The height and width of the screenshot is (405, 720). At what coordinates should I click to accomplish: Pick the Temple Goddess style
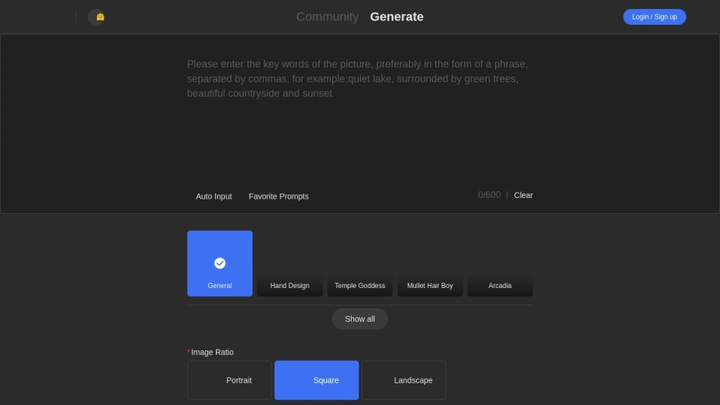[x=360, y=265]
